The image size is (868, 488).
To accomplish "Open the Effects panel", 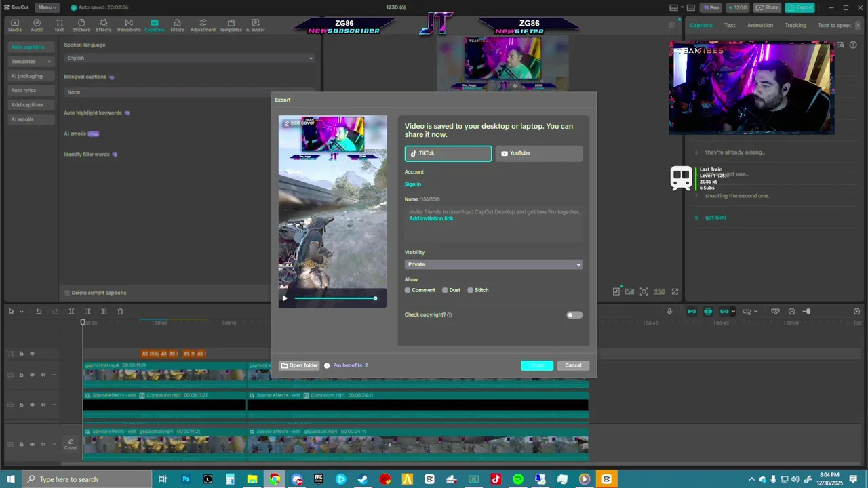I will point(104,25).
